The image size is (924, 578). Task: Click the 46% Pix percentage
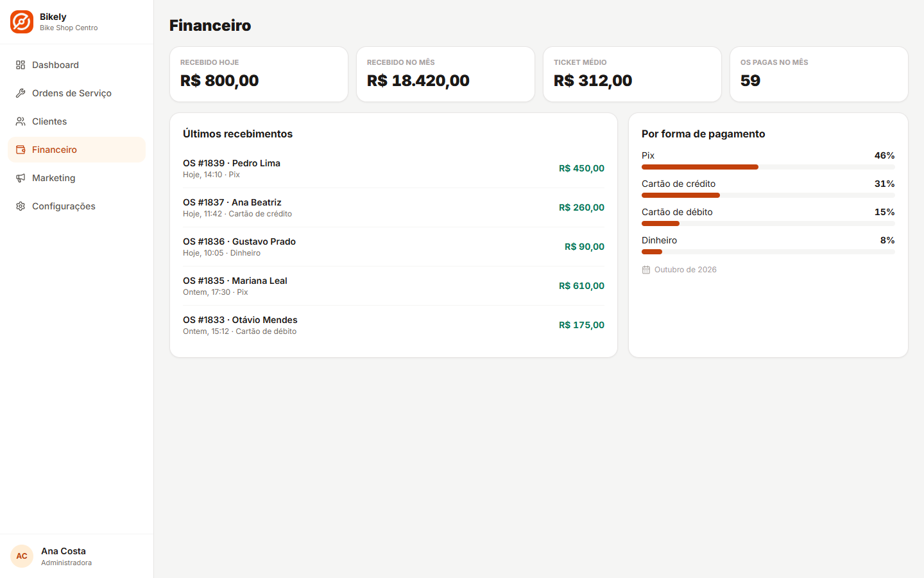pyautogui.click(x=884, y=155)
